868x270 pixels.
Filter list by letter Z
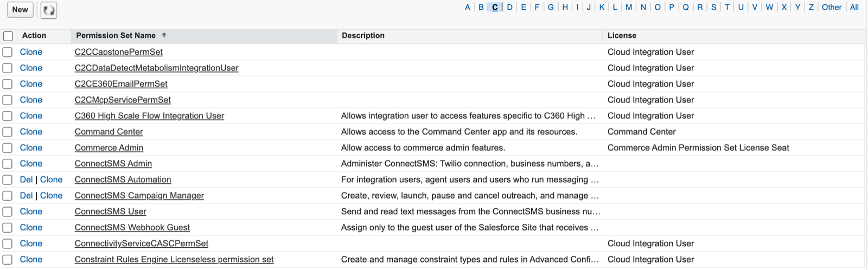[811, 7]
